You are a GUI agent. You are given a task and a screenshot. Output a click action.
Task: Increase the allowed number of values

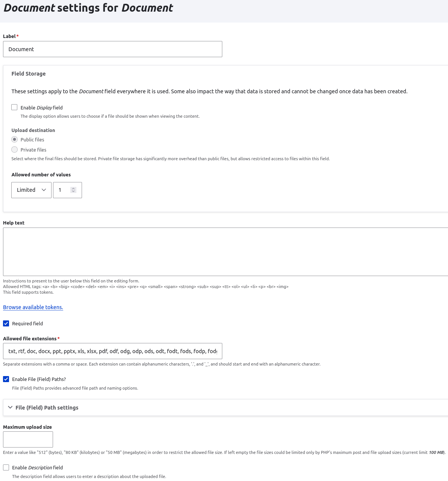click(73, 188)
